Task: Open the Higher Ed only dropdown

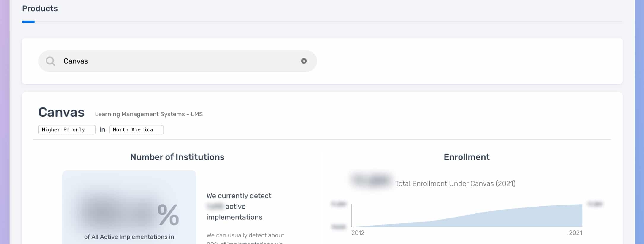Action: (67, 130)
